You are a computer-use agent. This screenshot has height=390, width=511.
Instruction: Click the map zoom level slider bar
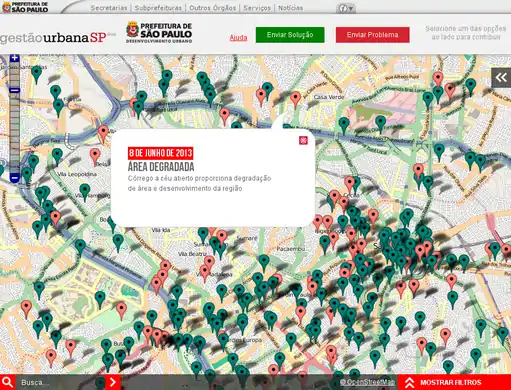(14, 118)
